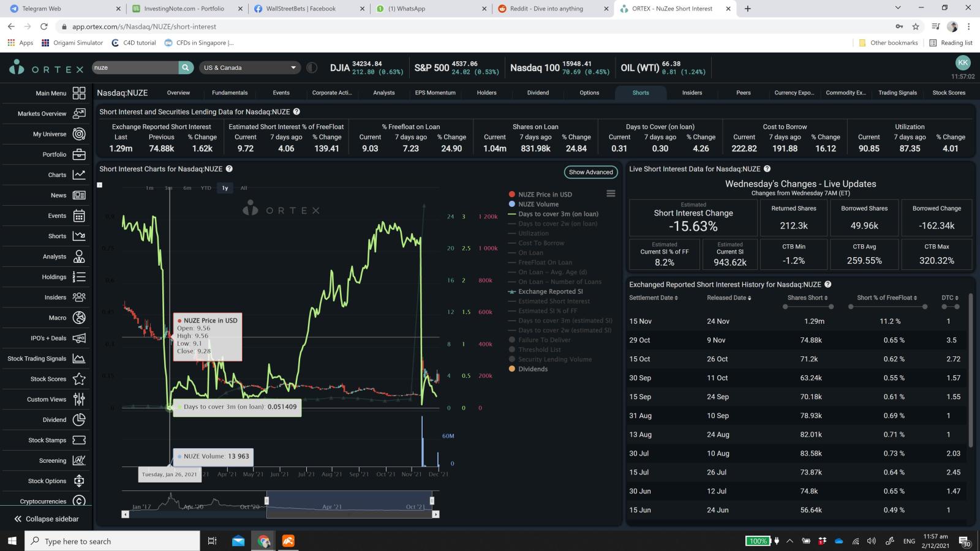Viewport: 980px width, 551px height.
Task: Enable Failure To Deliver series
Action: click(x=540, y=340)
